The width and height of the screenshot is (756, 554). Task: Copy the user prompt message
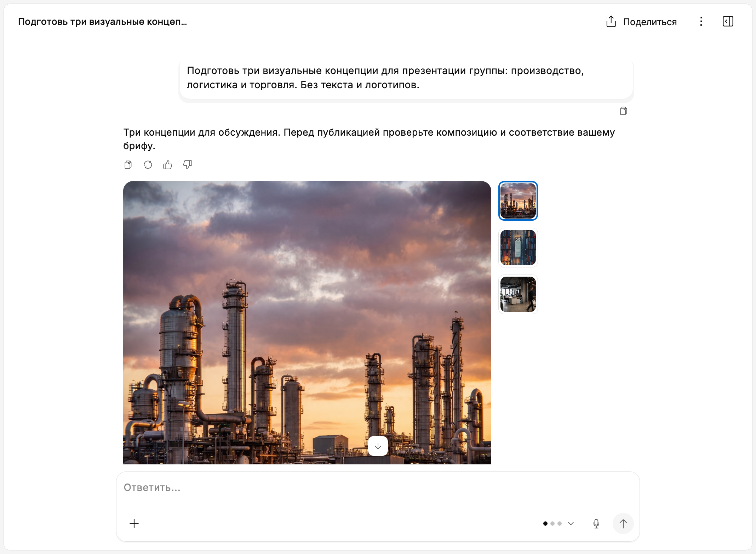tap(623, 111)
